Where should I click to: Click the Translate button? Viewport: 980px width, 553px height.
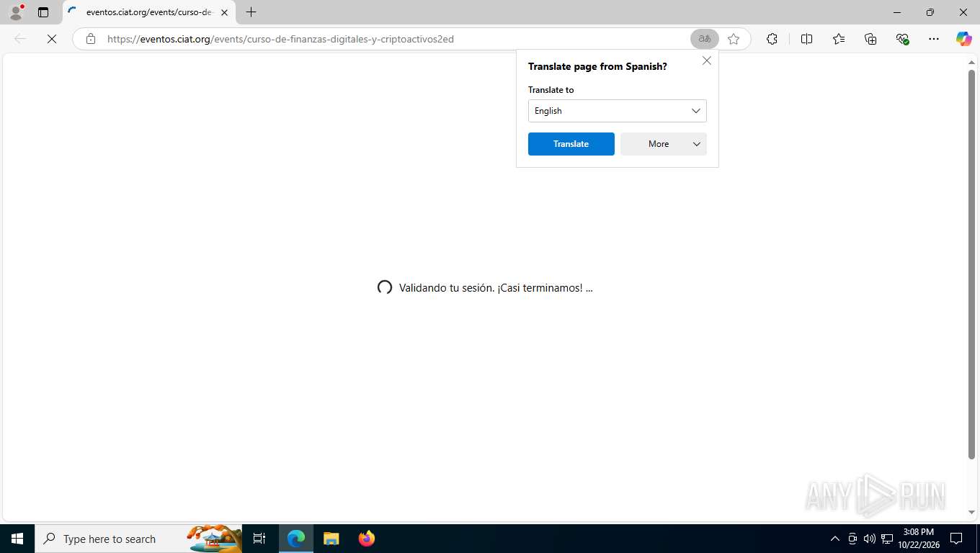point(571,144)
